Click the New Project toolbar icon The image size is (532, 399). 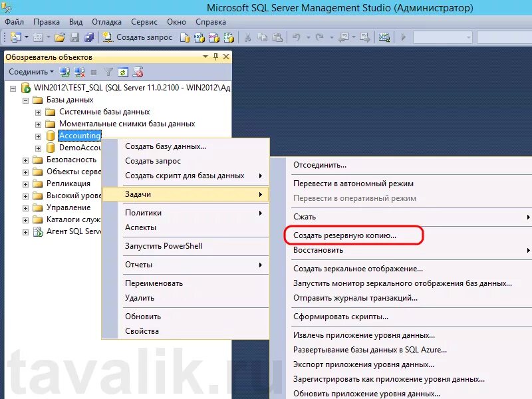15,37
